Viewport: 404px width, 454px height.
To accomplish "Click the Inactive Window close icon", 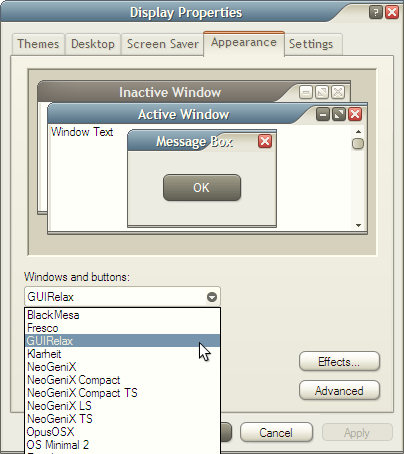I will (338, 92).
